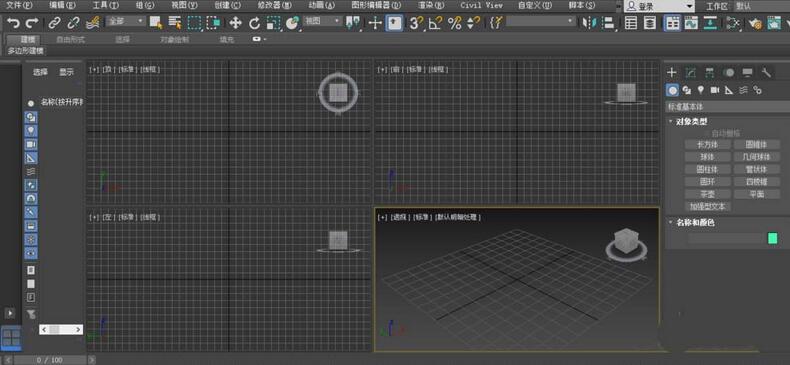The height and width of the screenshot is (365, 790).
Task: Open the workspace 默认 dropdown
Action: pos(761,6)
